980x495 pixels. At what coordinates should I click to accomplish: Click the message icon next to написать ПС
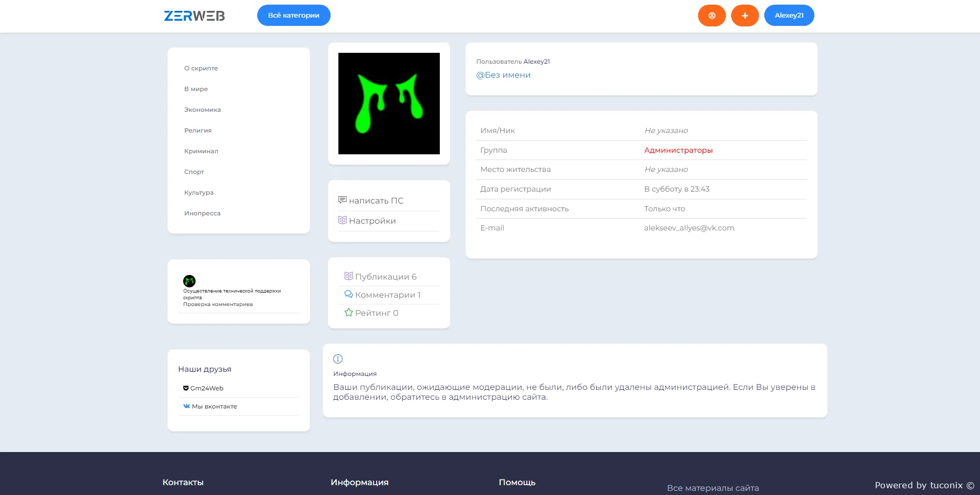[343, 200]
